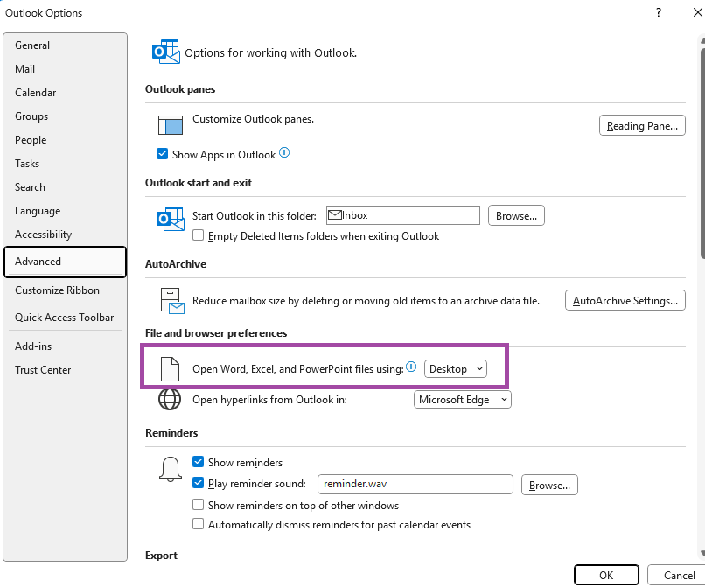
Task: Click the document icon beside Open Word files
Action: (170, 369)
